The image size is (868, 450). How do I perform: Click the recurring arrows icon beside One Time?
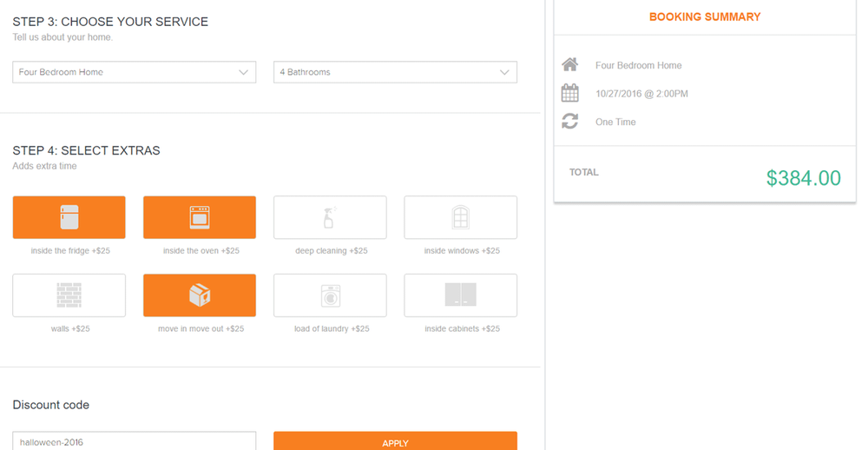(570, 122)
